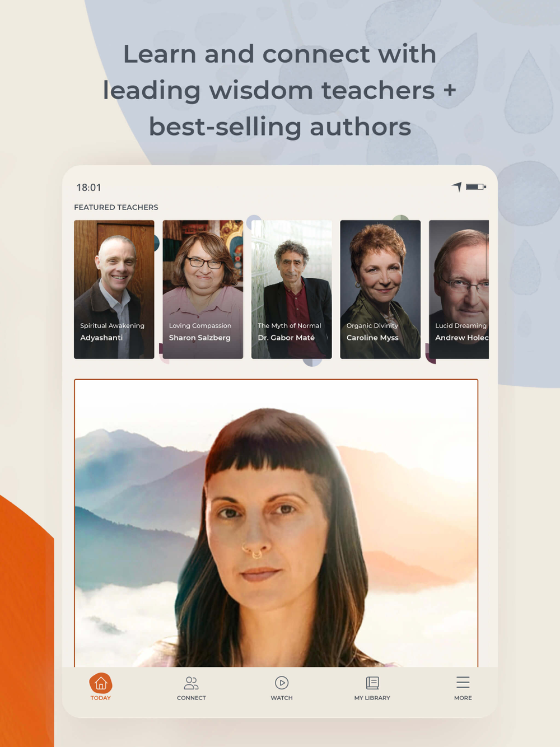Go to the MY LIBRARY tab label
This screenshot has height=747, width=560.
(372, 698)
